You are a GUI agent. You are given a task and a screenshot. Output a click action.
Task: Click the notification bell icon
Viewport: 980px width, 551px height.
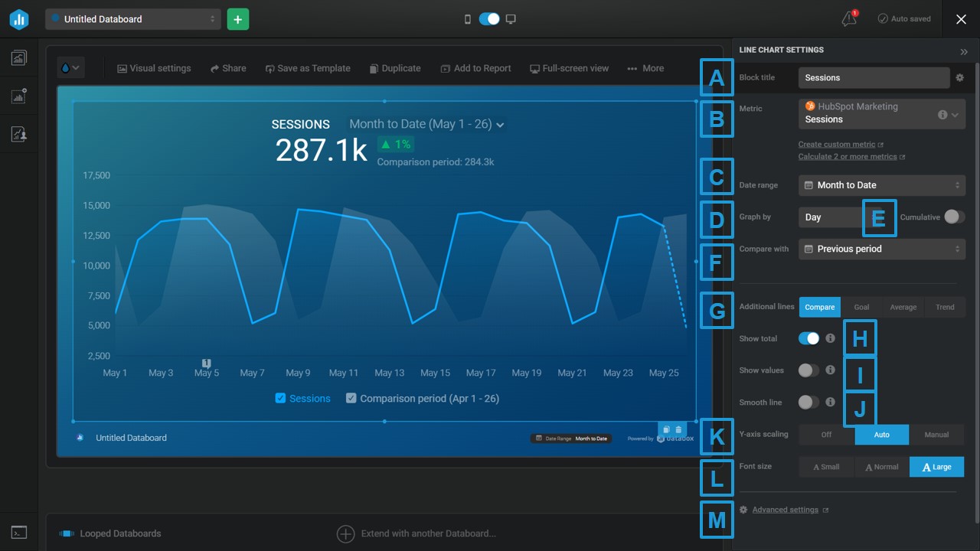(848, 19)
